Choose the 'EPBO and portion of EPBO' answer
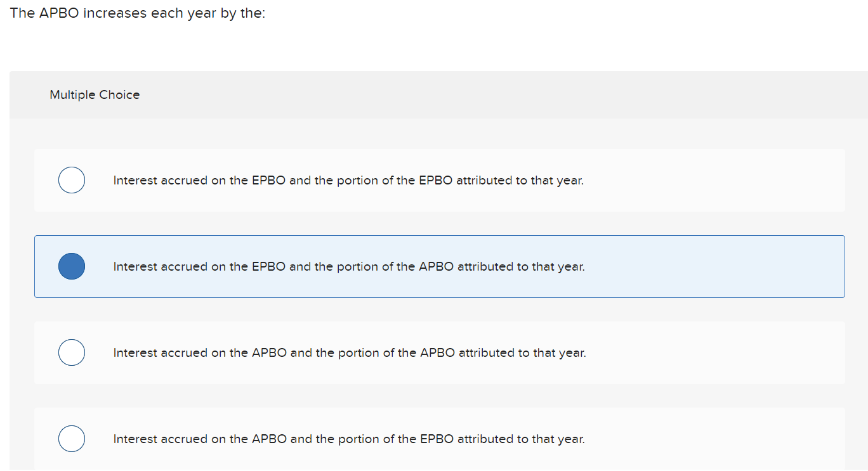This screenshot has height=471, width=868. point(72,180)
